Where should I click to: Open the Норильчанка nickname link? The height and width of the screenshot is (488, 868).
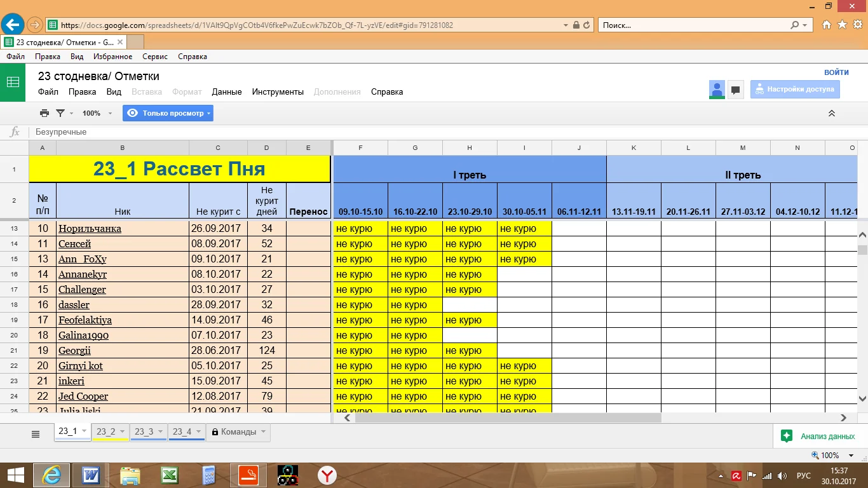tap(90, 229)
